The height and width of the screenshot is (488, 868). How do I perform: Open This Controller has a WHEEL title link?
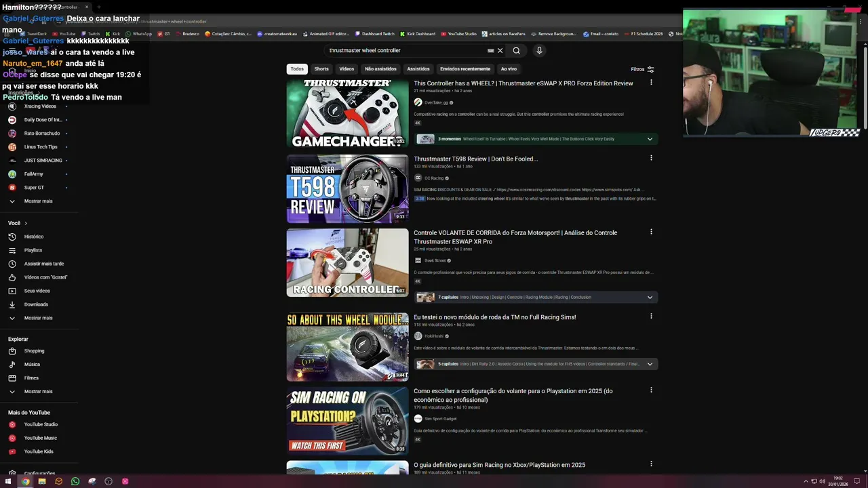click(x=523, y=83)
